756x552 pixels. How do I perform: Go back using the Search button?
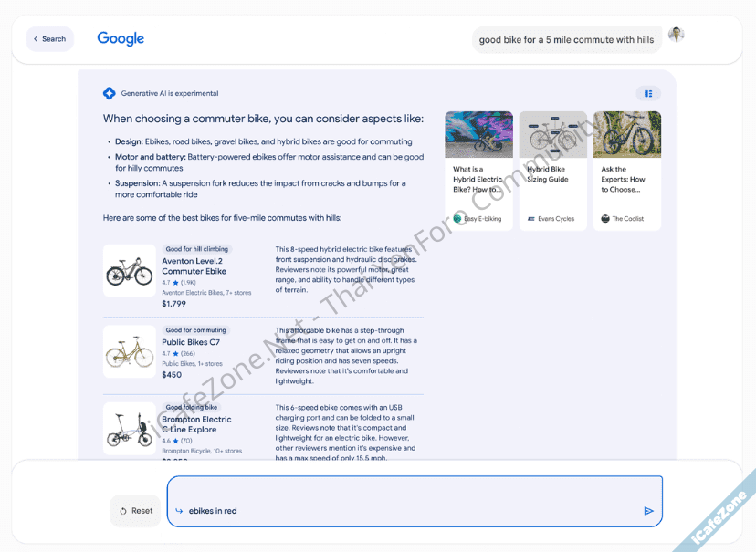(49, 39)
